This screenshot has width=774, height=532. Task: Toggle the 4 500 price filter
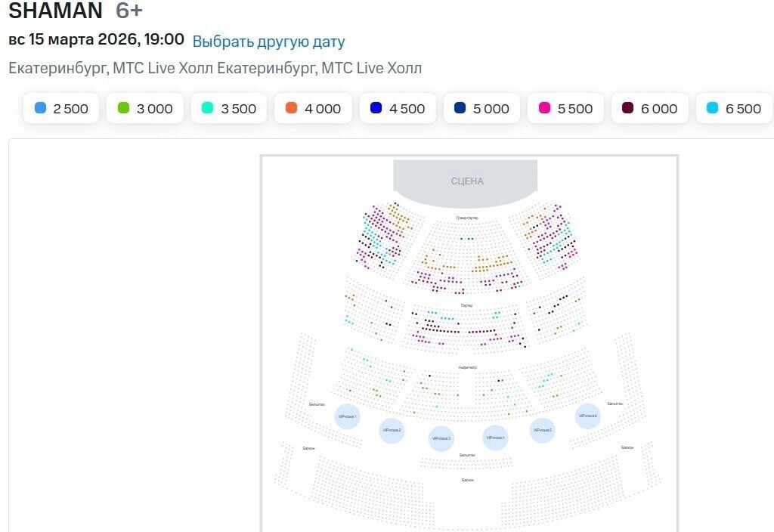(x=398, y=108)
